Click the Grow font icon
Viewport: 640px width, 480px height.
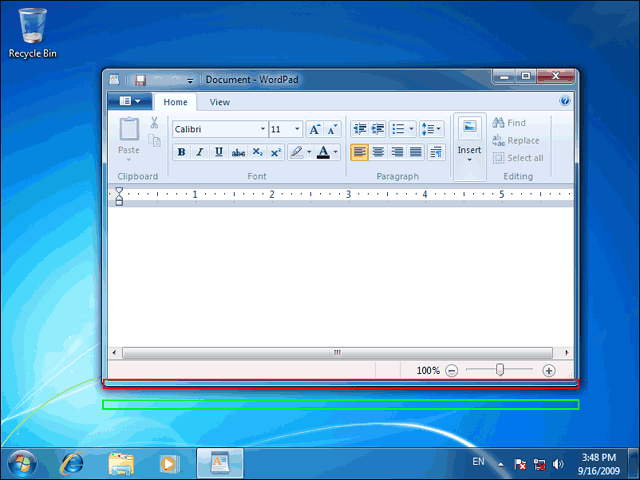pyautogui.click(x=314, y=129)
